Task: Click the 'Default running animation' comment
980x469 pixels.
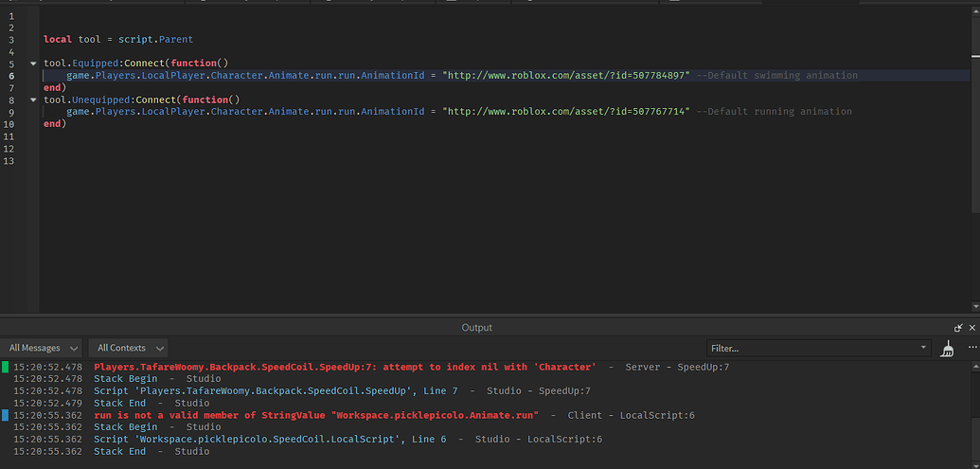Action: click(x=774, y=112)
